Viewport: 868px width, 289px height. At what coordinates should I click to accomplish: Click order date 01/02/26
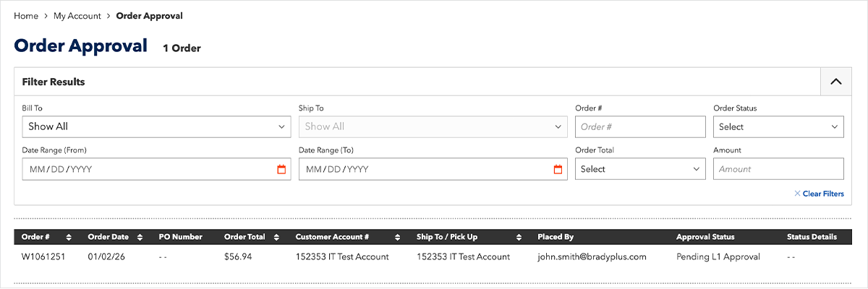[106, 256]
